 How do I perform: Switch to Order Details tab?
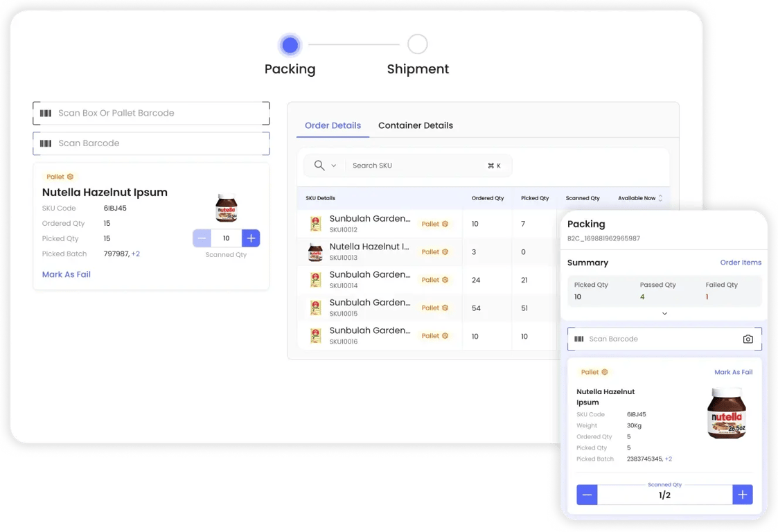[x=333, y=125]
